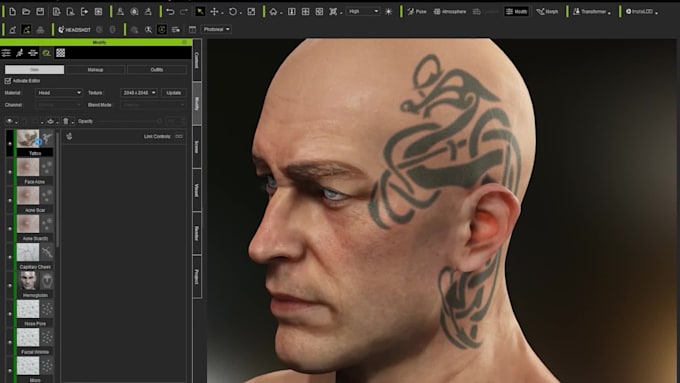
Task: Open the Photoreal shader dropdown
Action: tap(216, 29)
